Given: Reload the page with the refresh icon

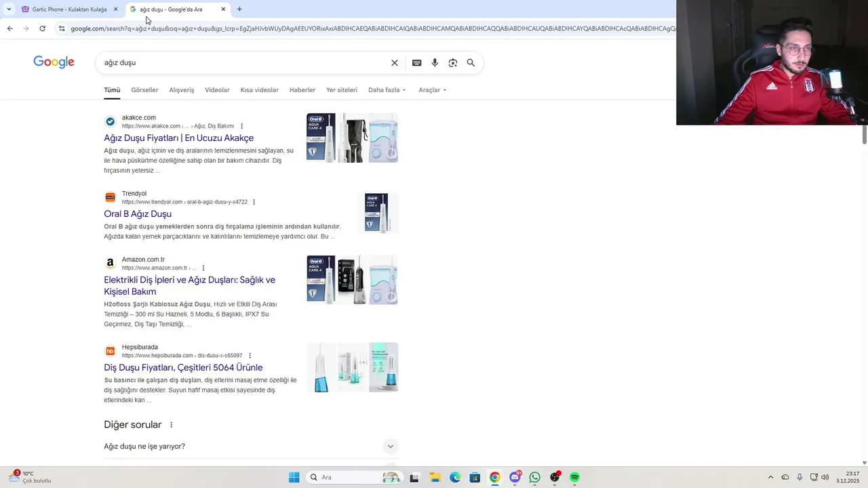Looking at the screenshot, I should [42, 28].
